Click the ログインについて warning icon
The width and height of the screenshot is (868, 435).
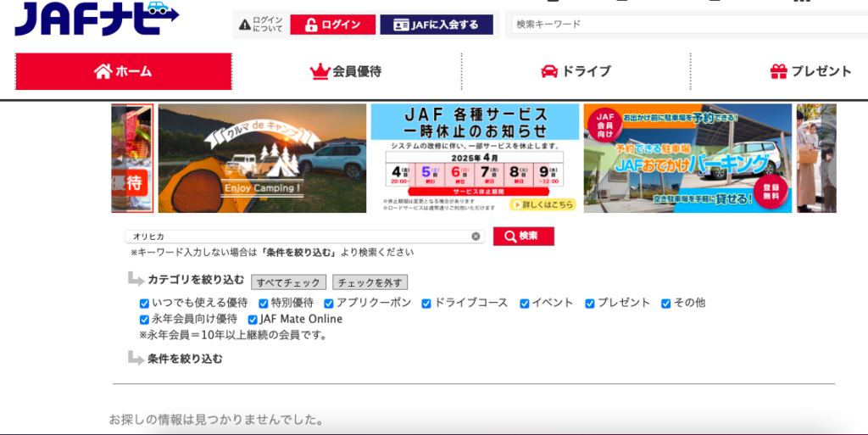point(245,25)
